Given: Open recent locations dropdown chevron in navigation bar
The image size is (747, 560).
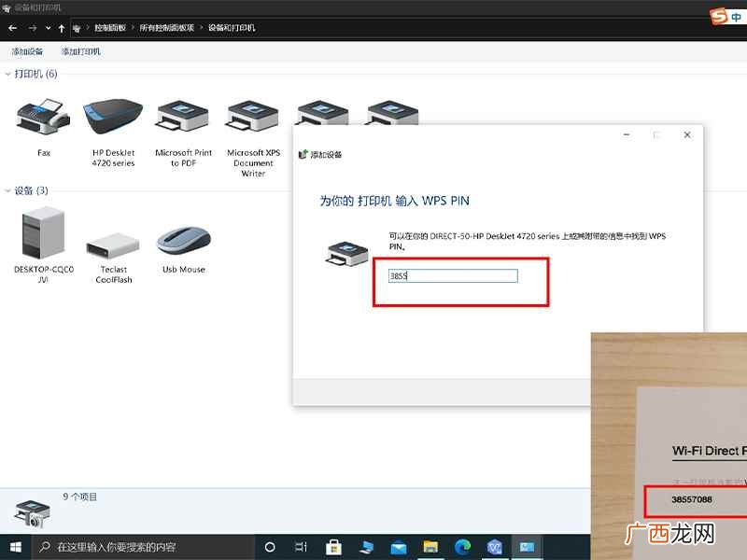Looking at the screenshot, I should point(49,28).
